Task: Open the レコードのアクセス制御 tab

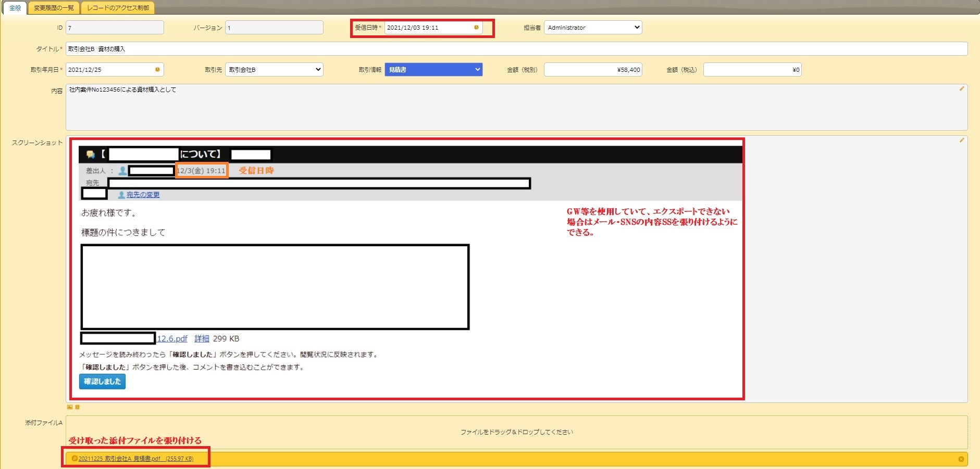Action: tap(118, 8)
